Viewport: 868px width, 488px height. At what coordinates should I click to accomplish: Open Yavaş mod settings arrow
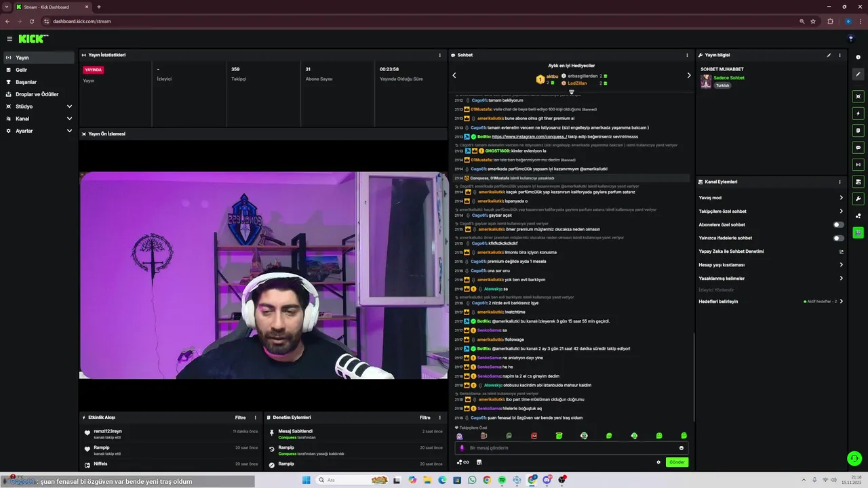coord(841,198)
